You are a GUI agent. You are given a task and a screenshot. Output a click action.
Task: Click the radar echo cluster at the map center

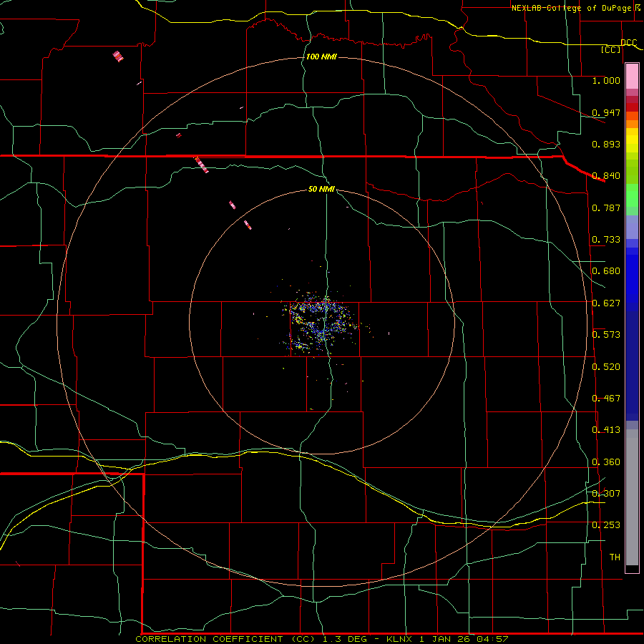(321, 323)
